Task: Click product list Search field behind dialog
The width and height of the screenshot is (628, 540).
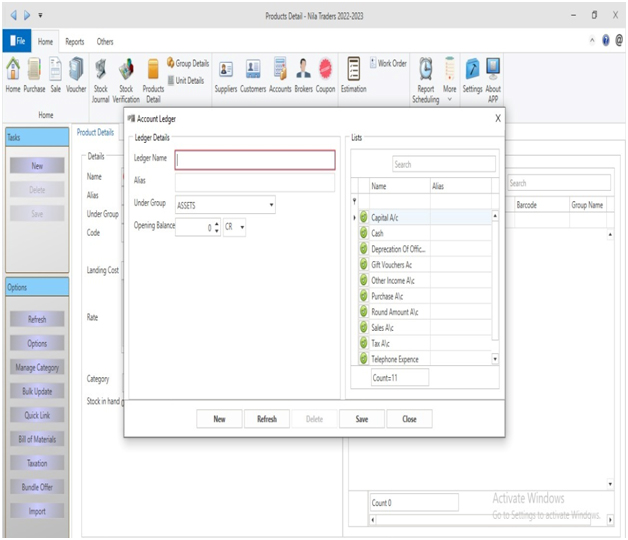Action: click(x=559, y=183)
